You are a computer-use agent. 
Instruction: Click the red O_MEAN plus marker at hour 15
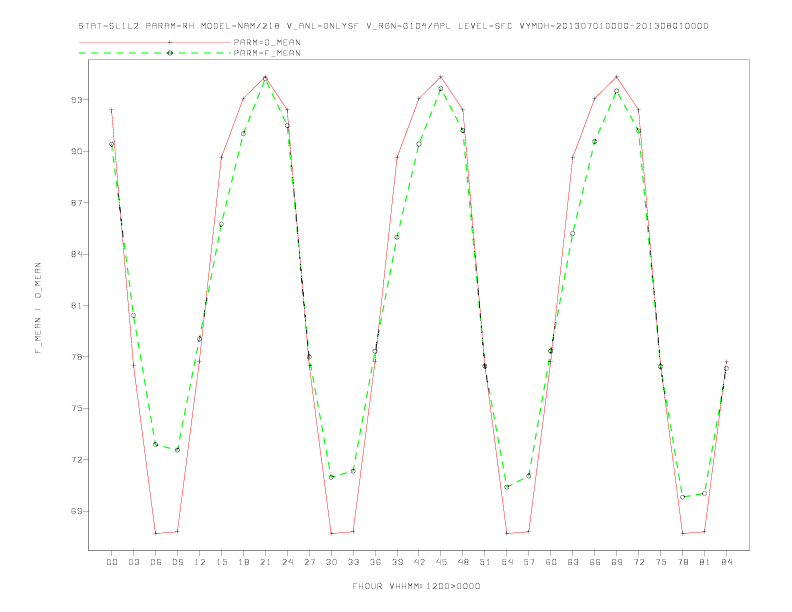[x=221, y=158]
